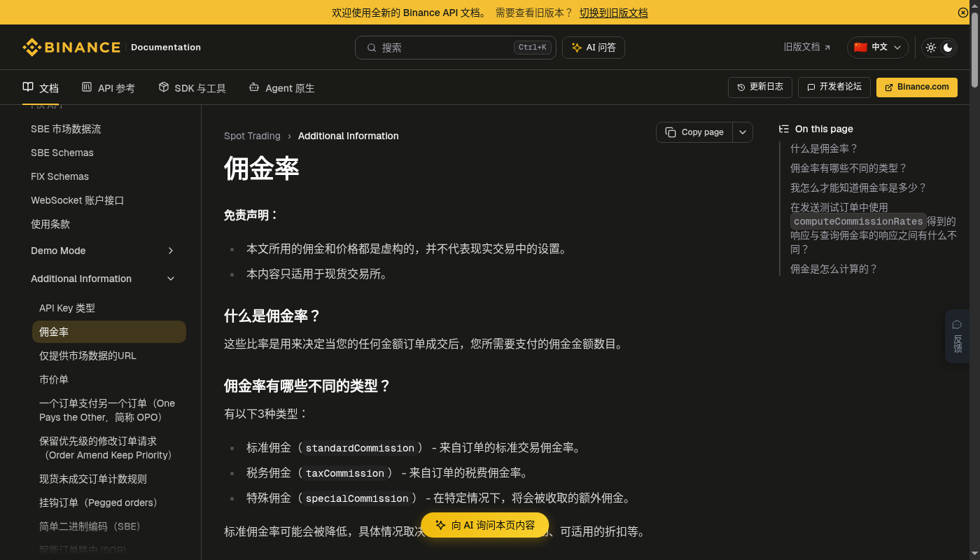Collapse Additional Information chevron
980x560 pixels.
click(x=171, y=279)
